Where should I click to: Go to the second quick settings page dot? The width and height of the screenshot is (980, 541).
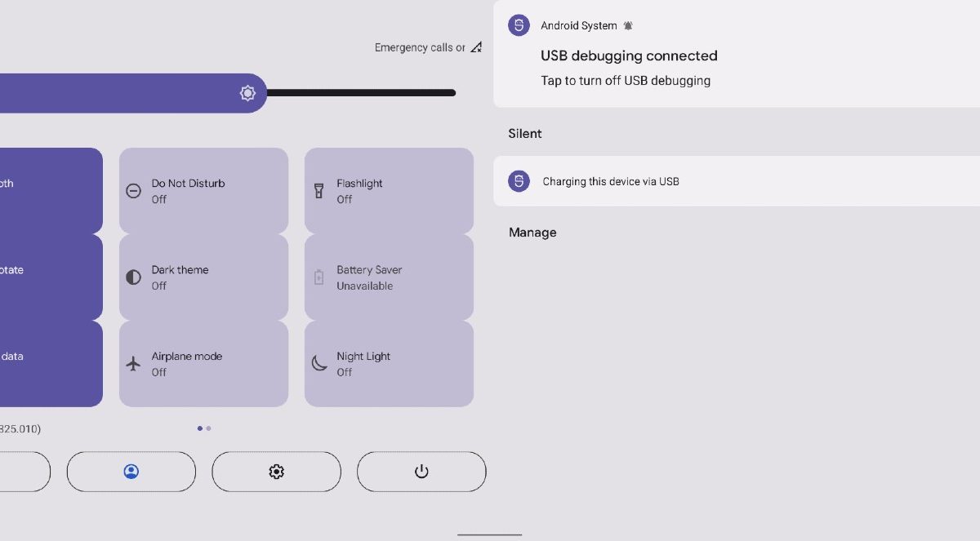click(208, 428)
